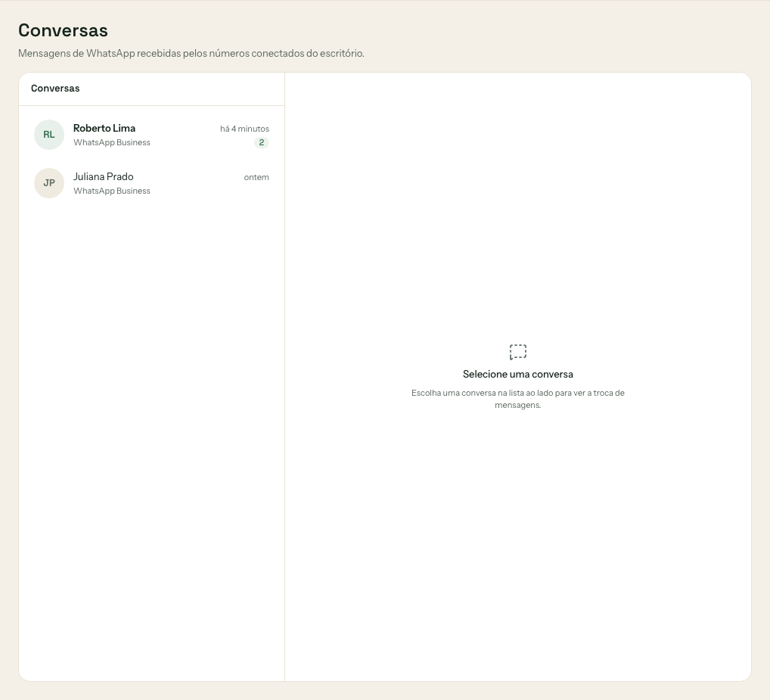Click the "Mensagens de WhatsApp recebidas" subtitle
This screenshot has width=770, height=700.
coord(191,53)
